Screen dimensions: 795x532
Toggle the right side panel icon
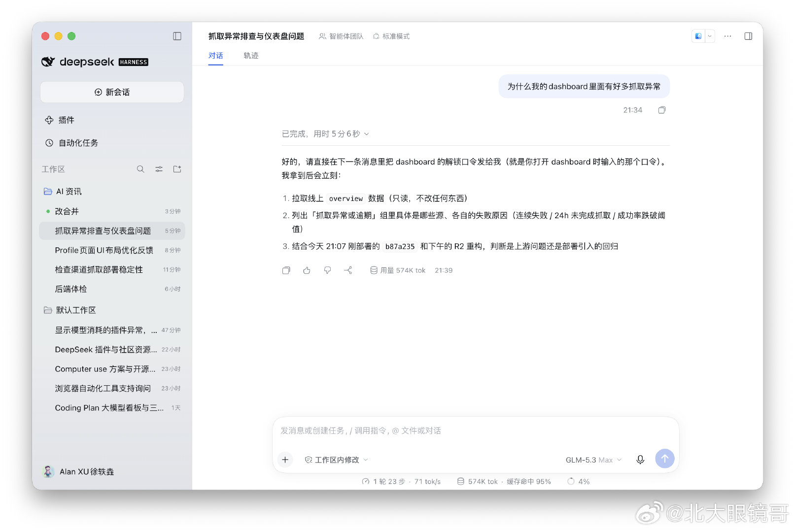tap(748, 36)
